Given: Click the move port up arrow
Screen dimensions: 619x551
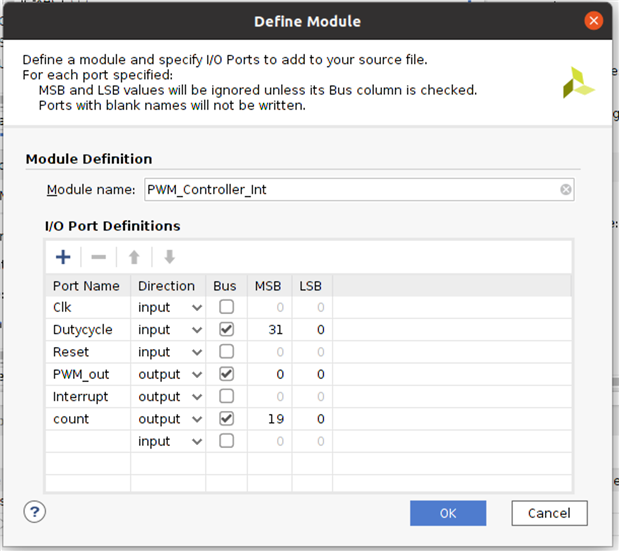Looking at the screenshot, I should 134,257.
